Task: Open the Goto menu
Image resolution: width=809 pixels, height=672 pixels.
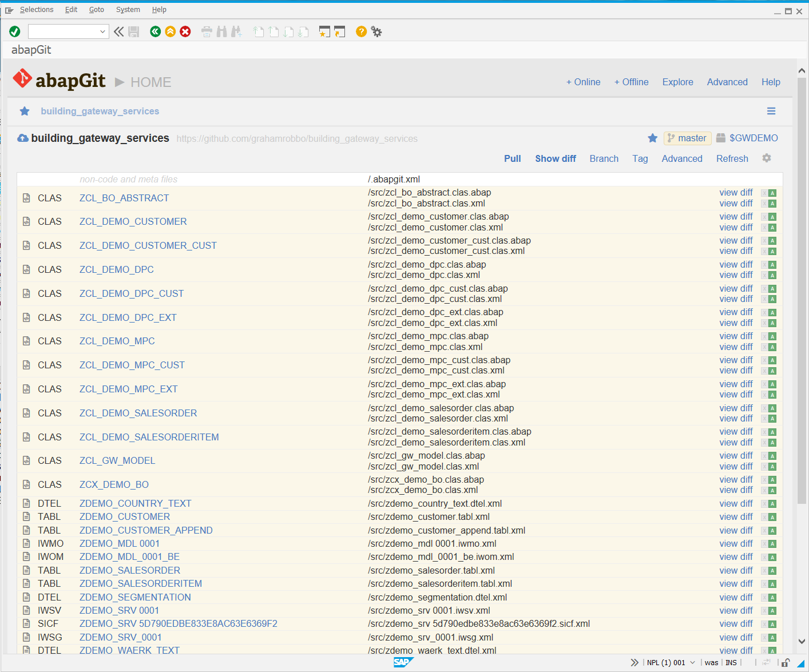Action: pos(97,10)
